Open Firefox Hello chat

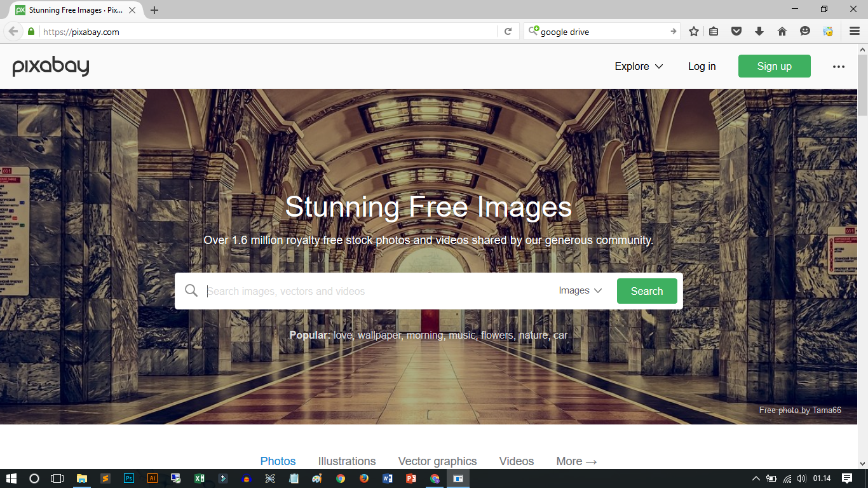805,31
